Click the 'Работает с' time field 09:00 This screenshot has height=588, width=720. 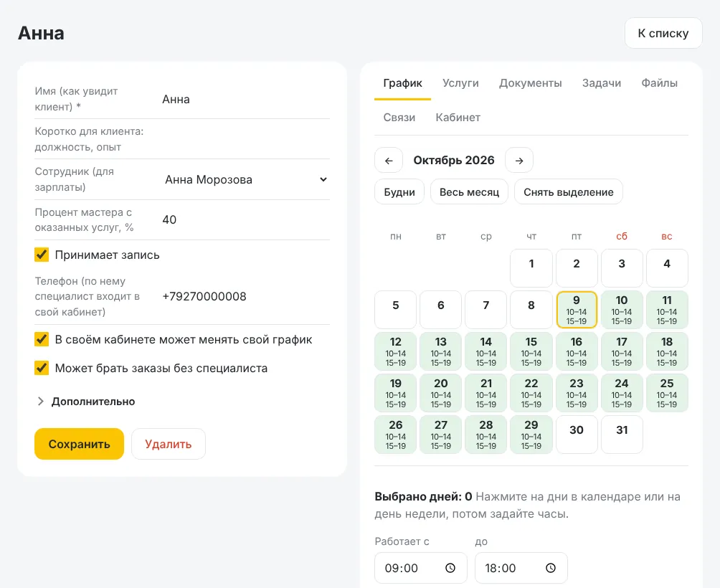pyautogui.click(x=421, y=568)
